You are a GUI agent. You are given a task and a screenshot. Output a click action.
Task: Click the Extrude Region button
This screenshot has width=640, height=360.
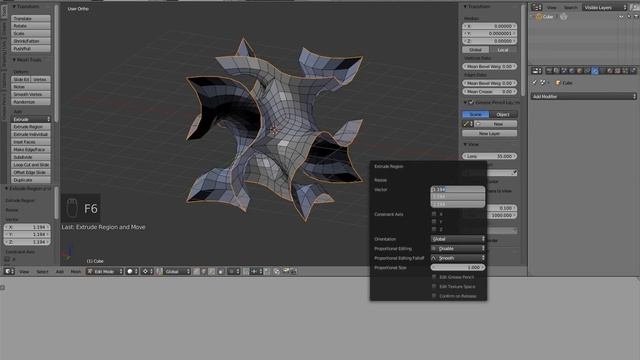click(31, 127)
